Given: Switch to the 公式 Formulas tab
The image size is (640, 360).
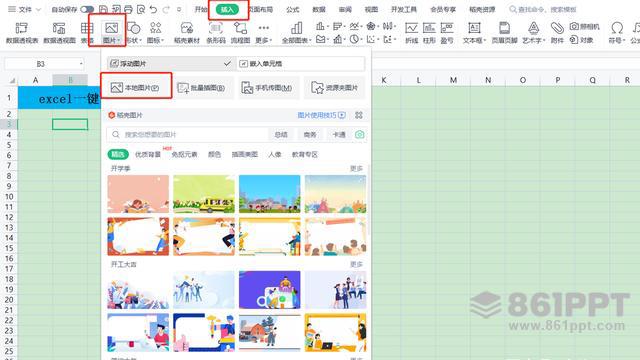Looking at the screenshot, I should click(x=292, y=9).
